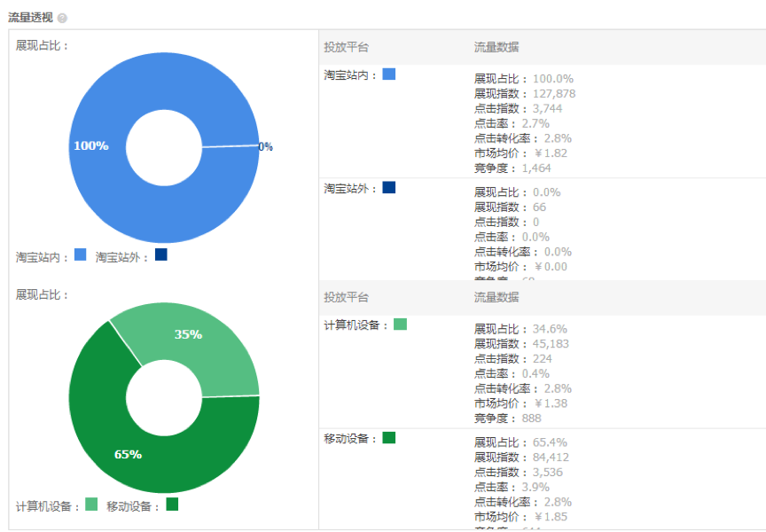Click the light green 计算机设备 legend square under chart

[x=90, y=505]
